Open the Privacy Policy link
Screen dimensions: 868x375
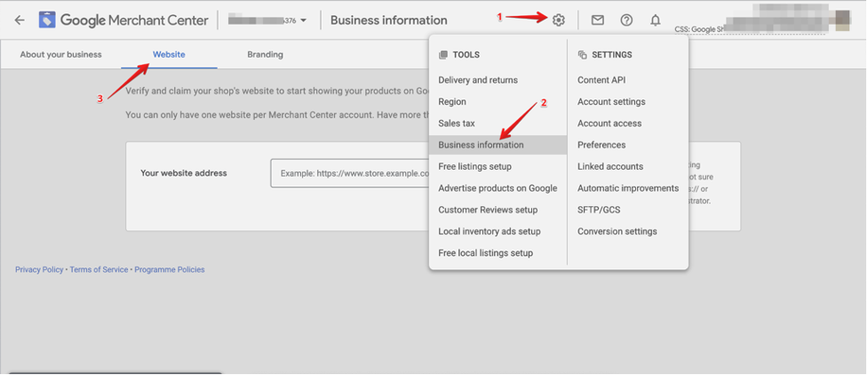39,269
